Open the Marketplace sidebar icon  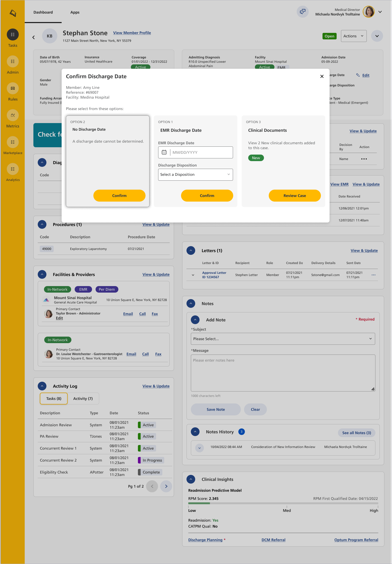pyautogui.click(x=12, y=142)
